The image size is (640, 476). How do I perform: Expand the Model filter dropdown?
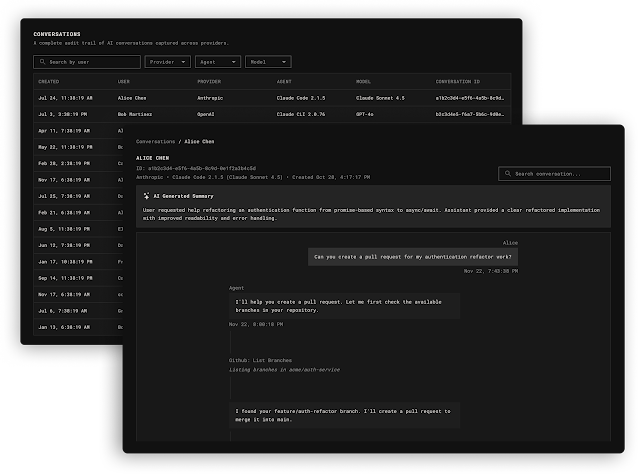coord(267,62)
